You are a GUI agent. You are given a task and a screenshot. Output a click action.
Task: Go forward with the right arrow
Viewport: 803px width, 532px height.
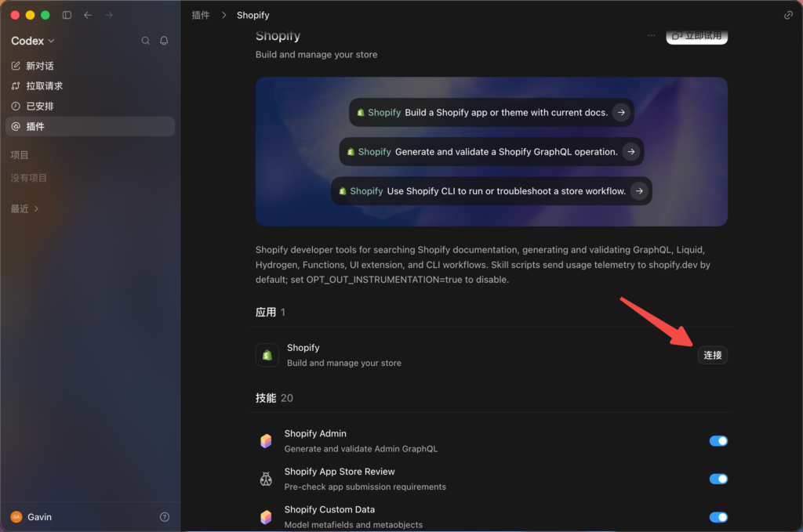pos(108,15)
